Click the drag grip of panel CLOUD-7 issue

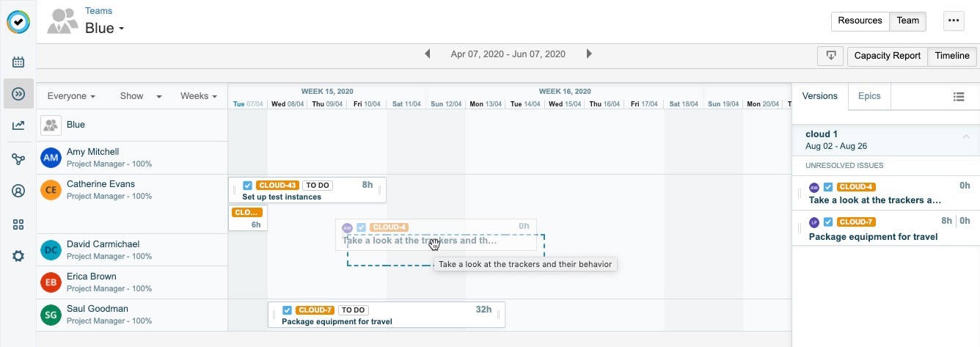[x=800, y=228]
